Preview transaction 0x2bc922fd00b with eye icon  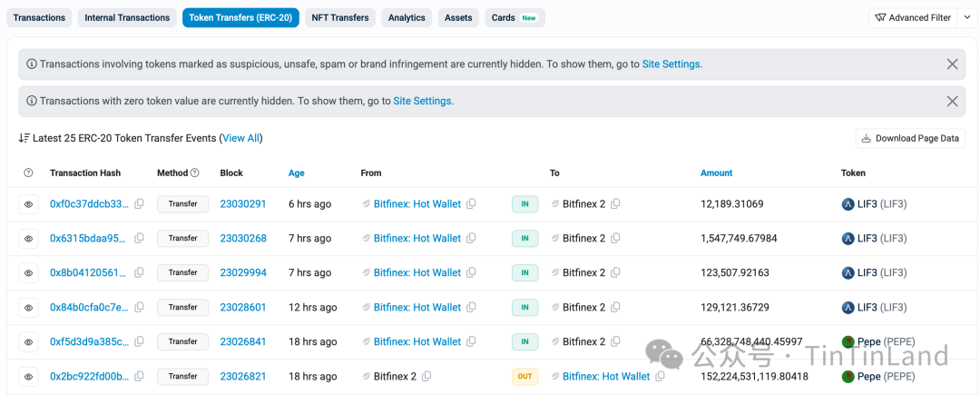pyautogui.click(x=29, y=376)
